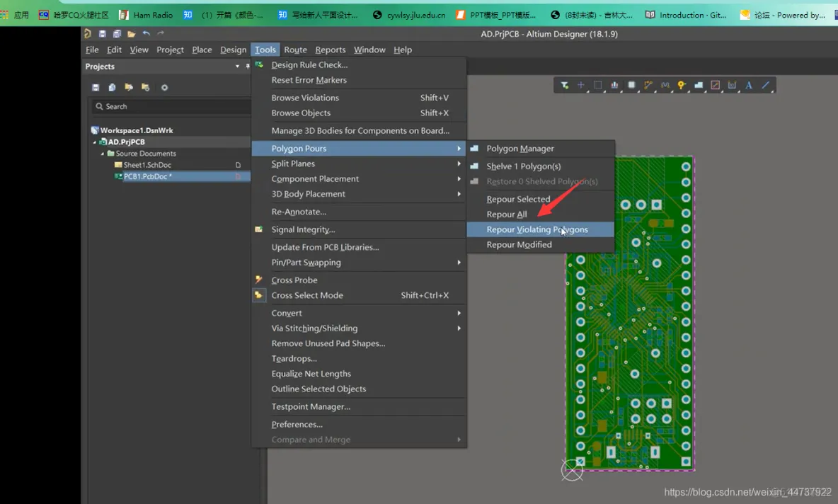Select the Place Component tool in Active Bar
Viewport: 838px width, 504px height.
[x=632, y=85]
